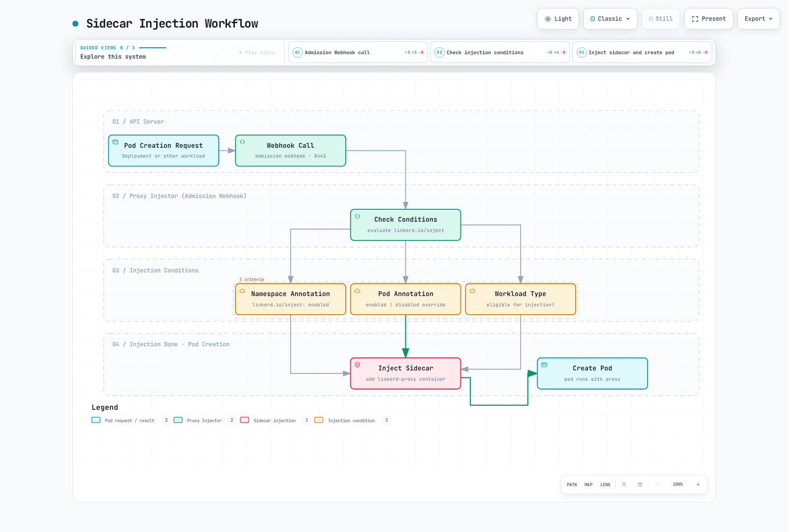Click the '3 criteria' label
788x532 pixels.
click(252, 279)
